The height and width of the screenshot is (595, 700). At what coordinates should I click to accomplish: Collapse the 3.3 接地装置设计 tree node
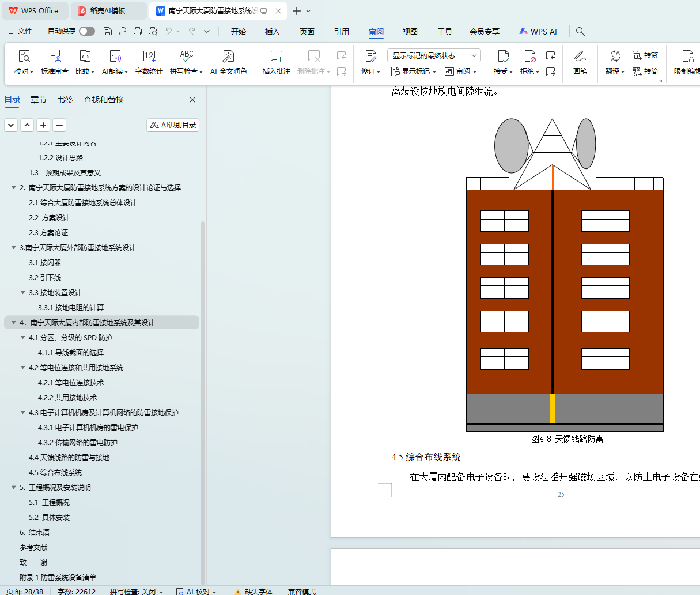(x=23, y=293)
